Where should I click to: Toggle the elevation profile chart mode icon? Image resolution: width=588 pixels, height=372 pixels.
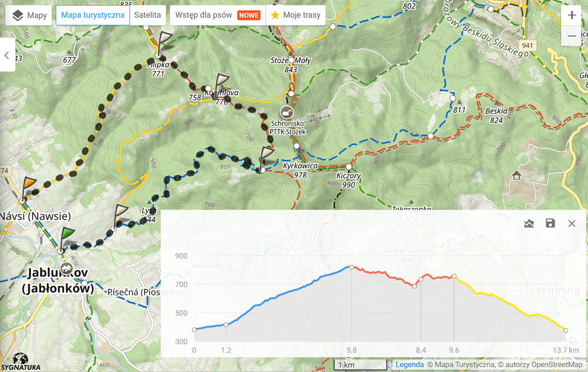(529, 224)
